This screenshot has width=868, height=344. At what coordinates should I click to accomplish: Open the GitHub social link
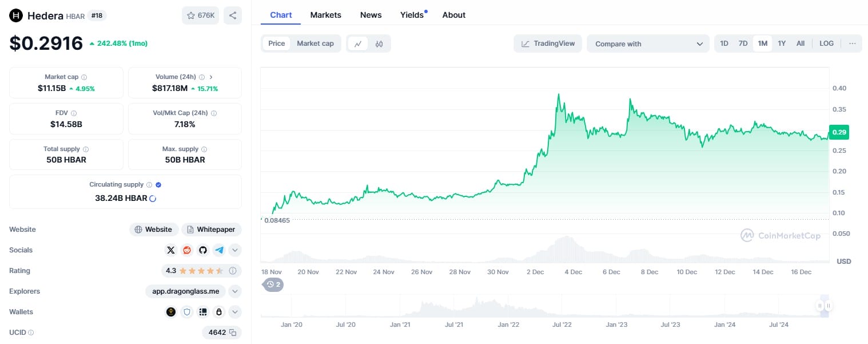(x=203, y=250)
